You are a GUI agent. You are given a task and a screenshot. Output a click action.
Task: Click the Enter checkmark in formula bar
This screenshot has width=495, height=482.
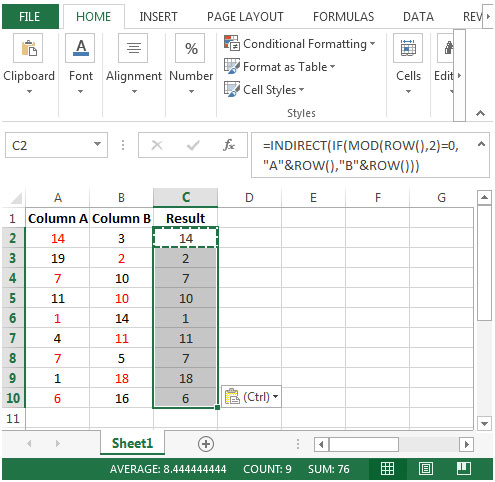coord(193,145)
